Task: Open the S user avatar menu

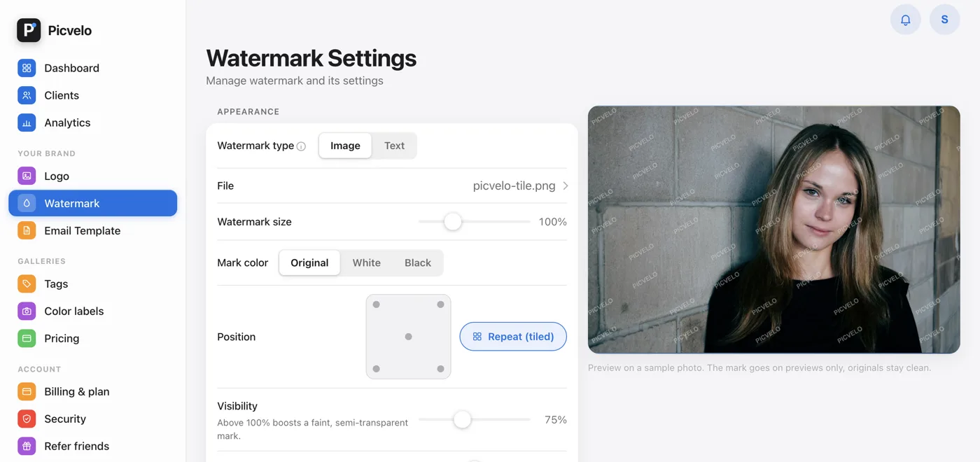Action: coord(944,20)
